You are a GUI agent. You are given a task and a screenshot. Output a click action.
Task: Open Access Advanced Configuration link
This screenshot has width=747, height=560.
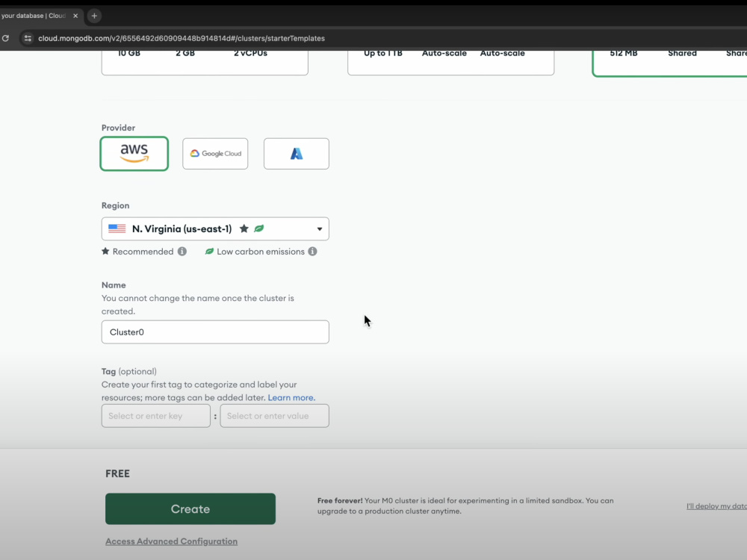click(172, 541)
